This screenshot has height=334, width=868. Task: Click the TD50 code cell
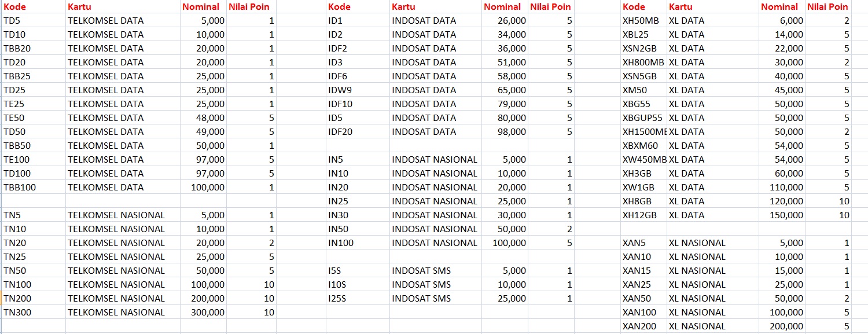[x=34, y=131]
